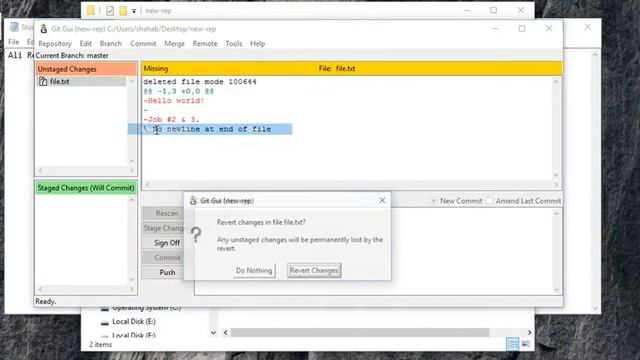Close the revert confirmation dialog
Image resolution: width=640 pixels, height=360 pixels.
pyautogui.click(x=382, y=200)
